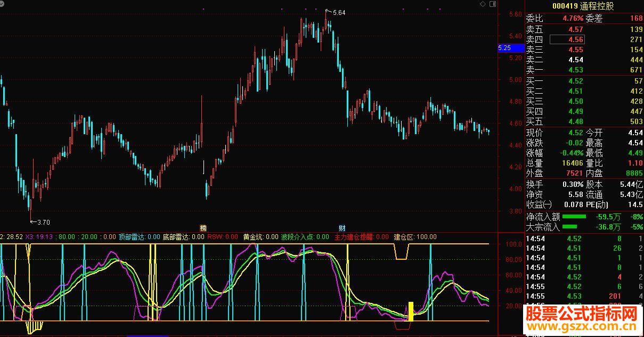Click the yellow 建仓 bar in indicator panel

click(x=411, y=311)
